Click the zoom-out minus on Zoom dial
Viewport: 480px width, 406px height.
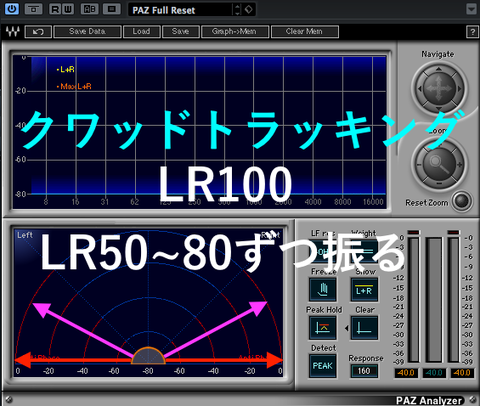(419, 165)
